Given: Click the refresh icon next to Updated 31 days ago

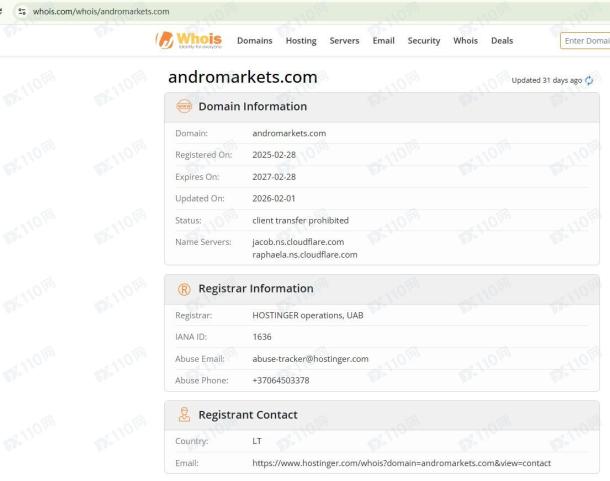Looking at the screenshot, I should pyautogui.click(x=589, y=81).
